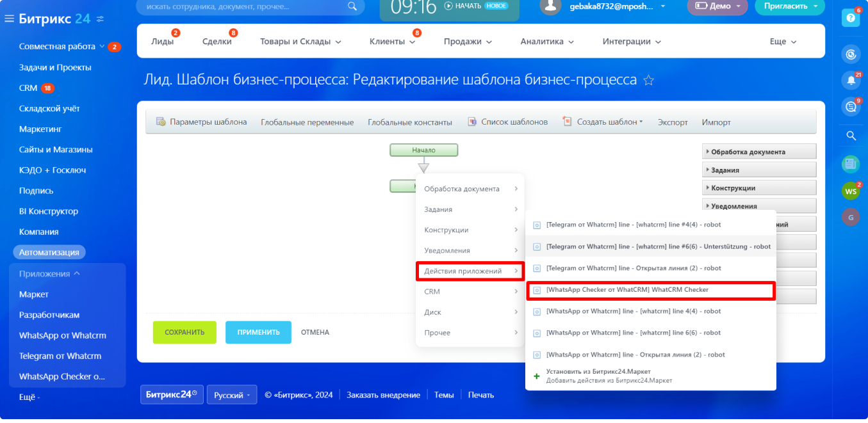Viewport: 868px width, 423px height.
Task: Click the Применить button
Action: coord(258,332)
